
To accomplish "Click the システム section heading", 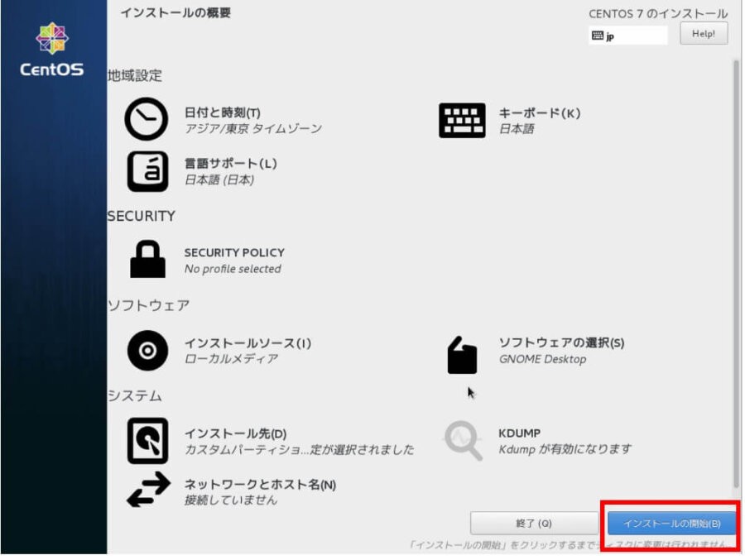I will (x=135, y=395).
